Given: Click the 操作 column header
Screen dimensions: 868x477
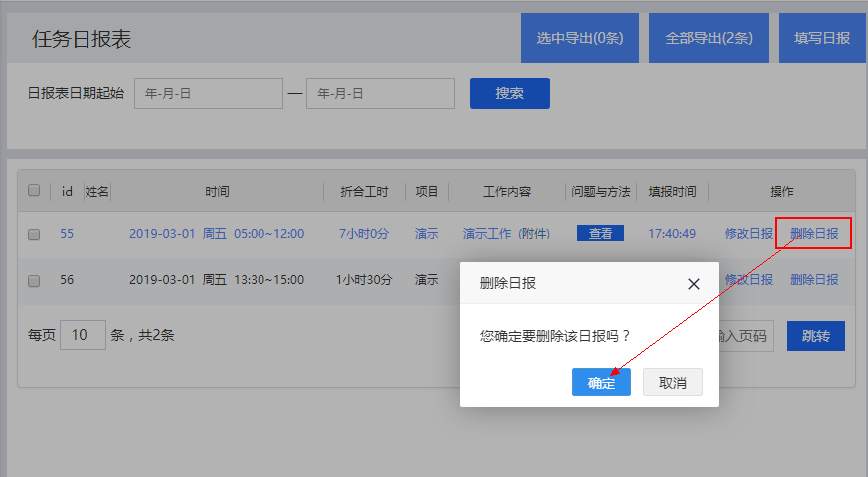Looking at the screenshot, I should [x=781, y=192].
